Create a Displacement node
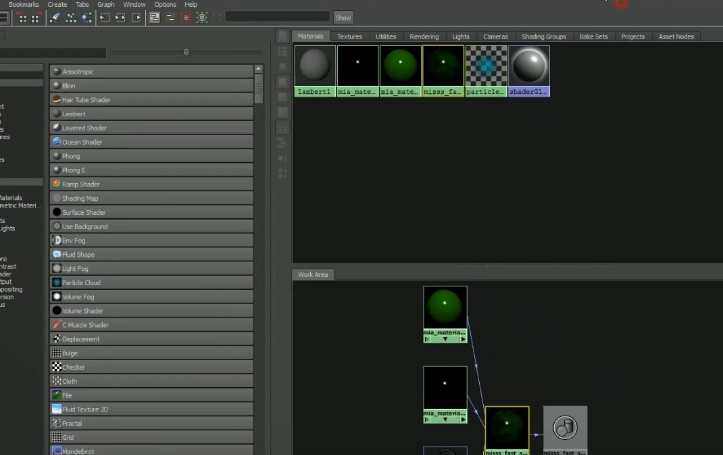The width and height of the screenshot is (723, 455). 152,339
